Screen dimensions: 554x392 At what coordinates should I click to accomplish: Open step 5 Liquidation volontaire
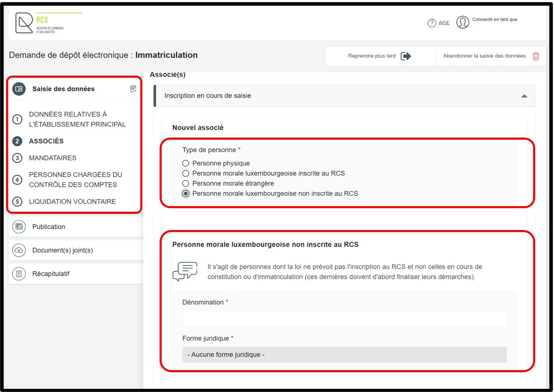(x=72, y=202)
